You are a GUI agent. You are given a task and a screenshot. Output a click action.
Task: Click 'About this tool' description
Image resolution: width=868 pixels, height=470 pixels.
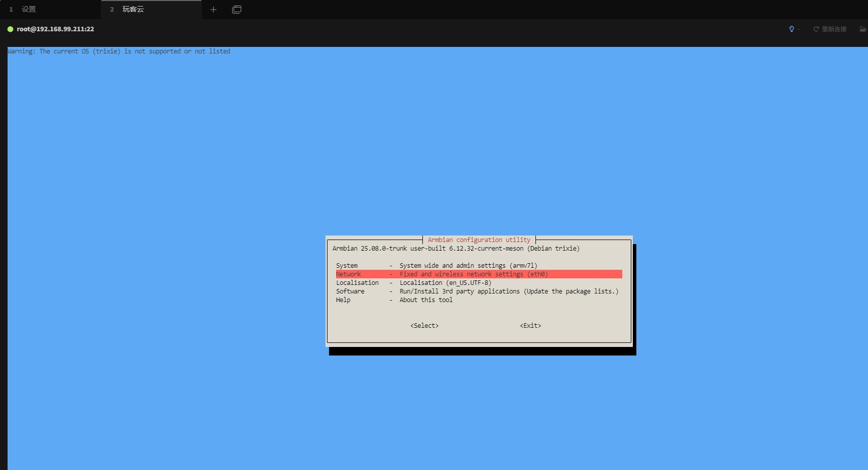tap(426, 300)
